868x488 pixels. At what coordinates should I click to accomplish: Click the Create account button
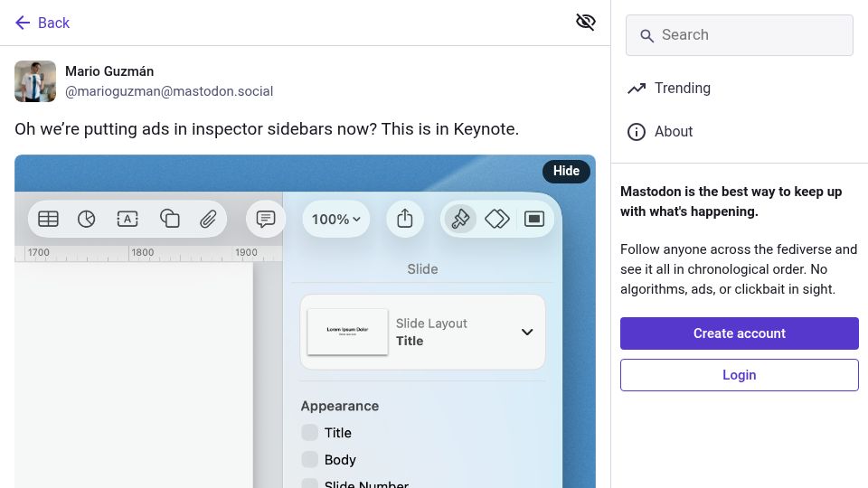[x=739, y=333]
